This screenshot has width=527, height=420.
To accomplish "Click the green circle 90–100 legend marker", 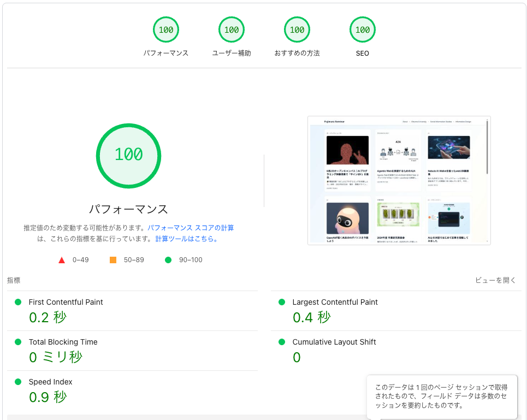I will coord(168,260).
